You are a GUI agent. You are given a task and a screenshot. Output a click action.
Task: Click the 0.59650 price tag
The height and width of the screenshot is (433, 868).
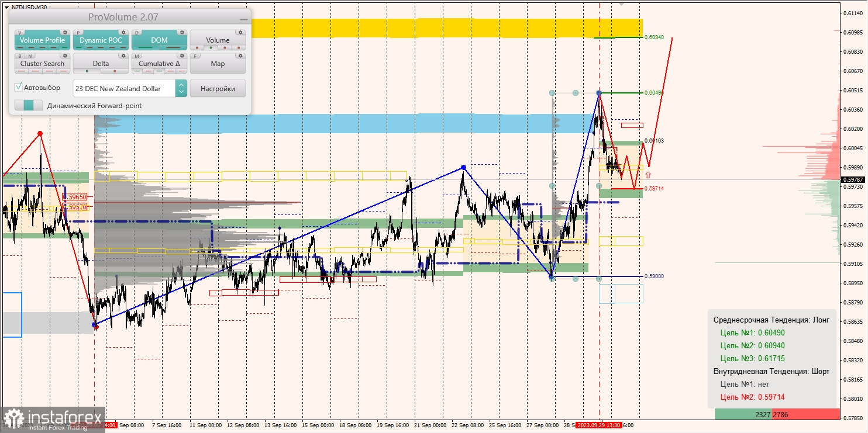(75, 197)
